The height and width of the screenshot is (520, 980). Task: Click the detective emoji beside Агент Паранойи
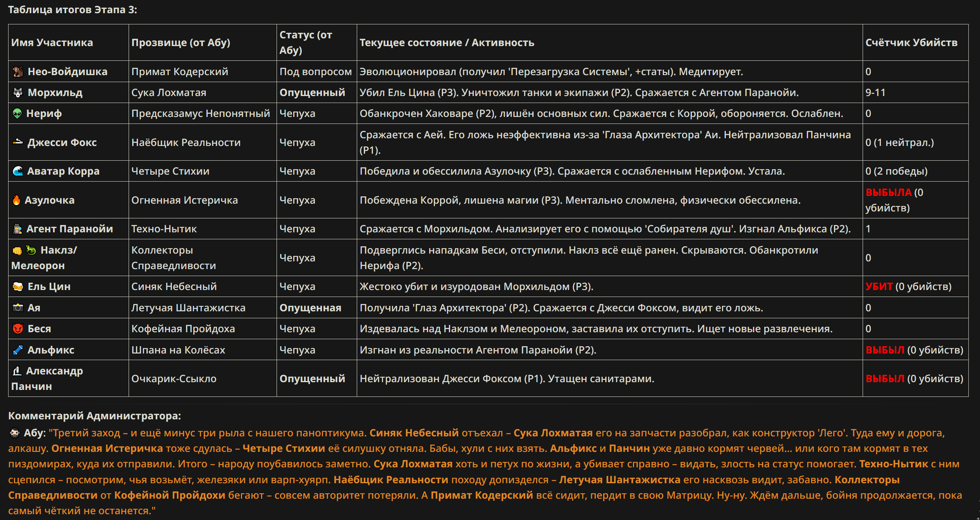point(17,229)
